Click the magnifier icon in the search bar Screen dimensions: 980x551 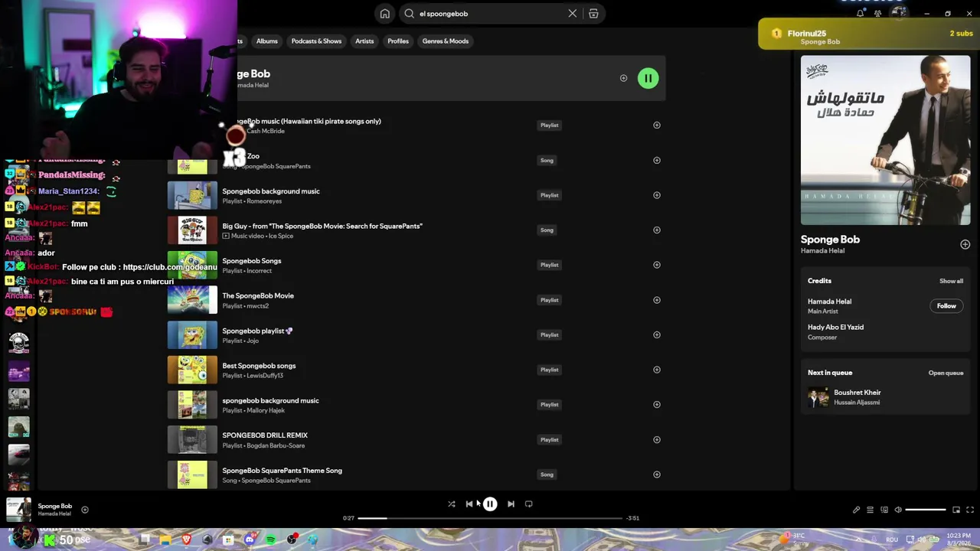(x=409, y=14)
